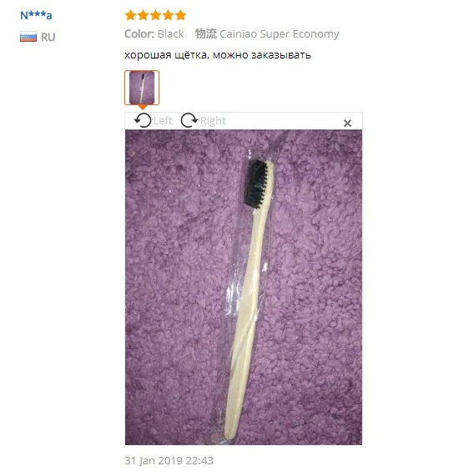Viewport: 469px width, 476px height.
Task: Click the 'Right' rotation label
Action: click(x=213, y=121)
